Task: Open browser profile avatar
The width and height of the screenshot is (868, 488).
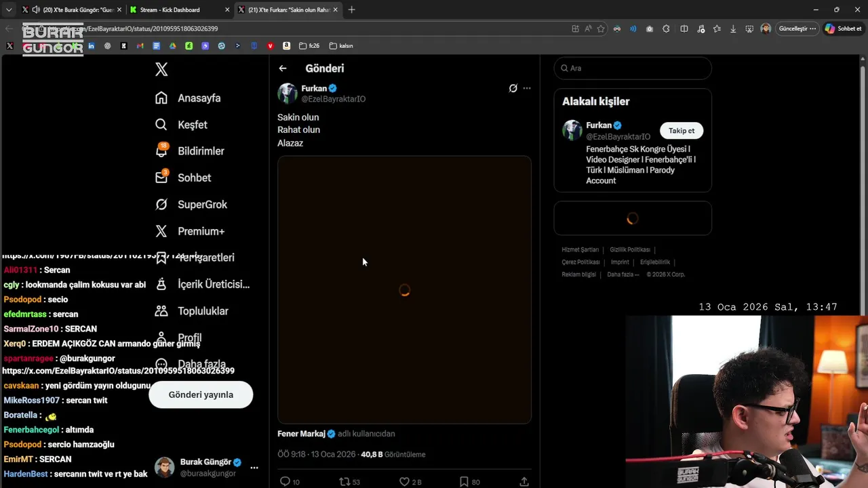Action: click(766, 28)
